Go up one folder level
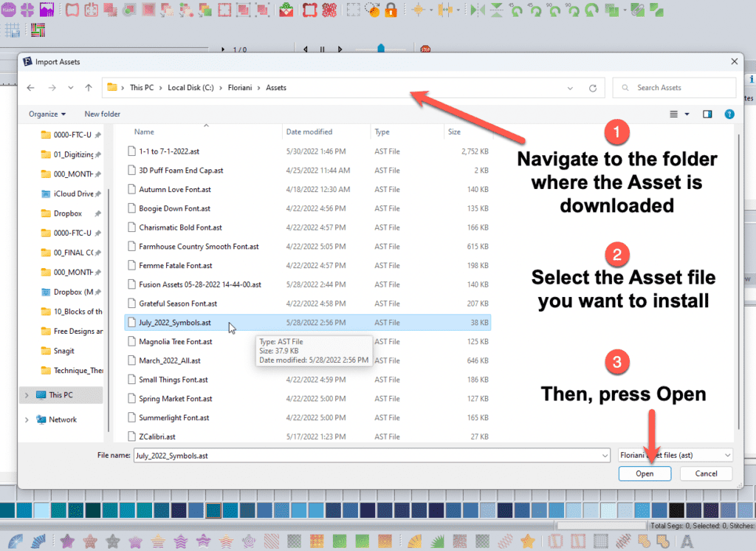 click(x=89, y=88)
